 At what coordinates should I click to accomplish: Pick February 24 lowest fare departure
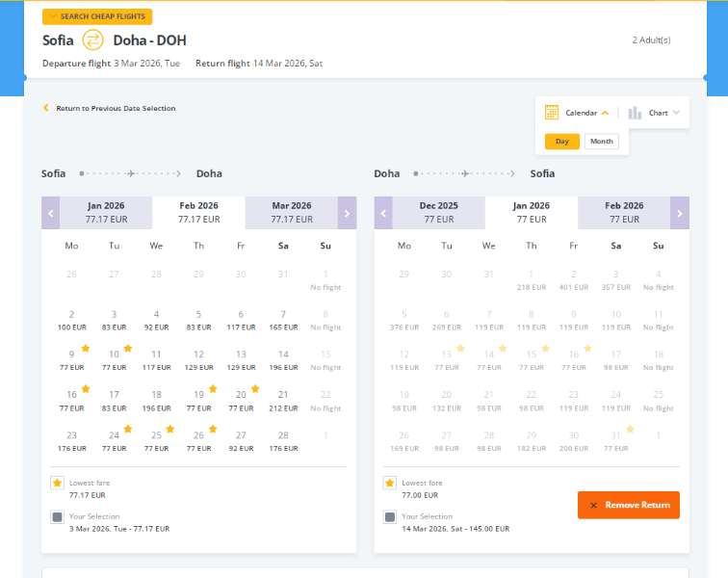[x=114, y=441]
